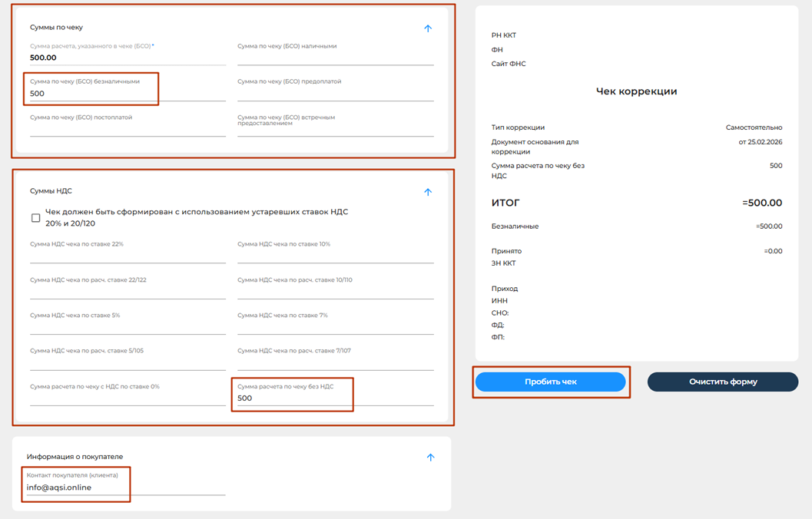Viewport: 812px width, 519px height.
Task: Click the НДС по ставке 0% field
Action: (128, 398)
